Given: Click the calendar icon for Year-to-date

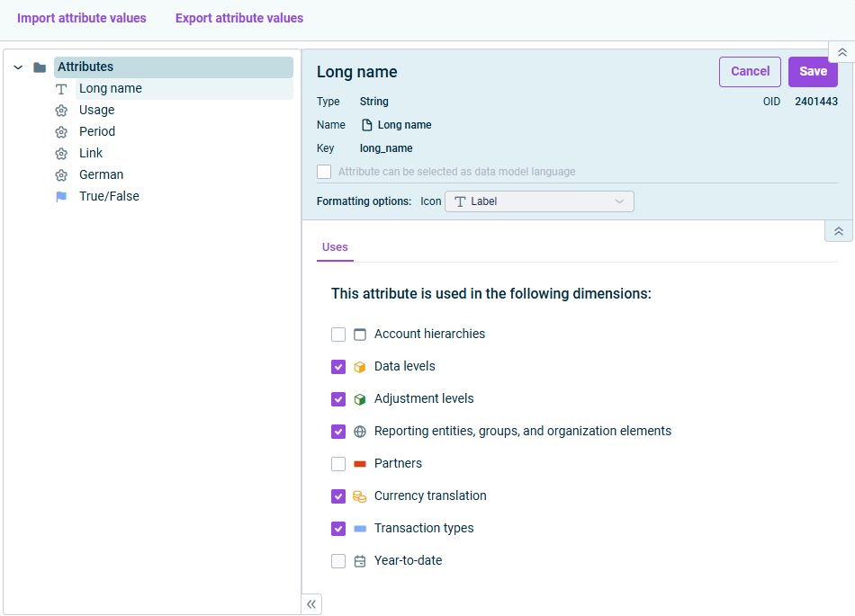Looking at the screenshot, I should (x=360, y=561).
